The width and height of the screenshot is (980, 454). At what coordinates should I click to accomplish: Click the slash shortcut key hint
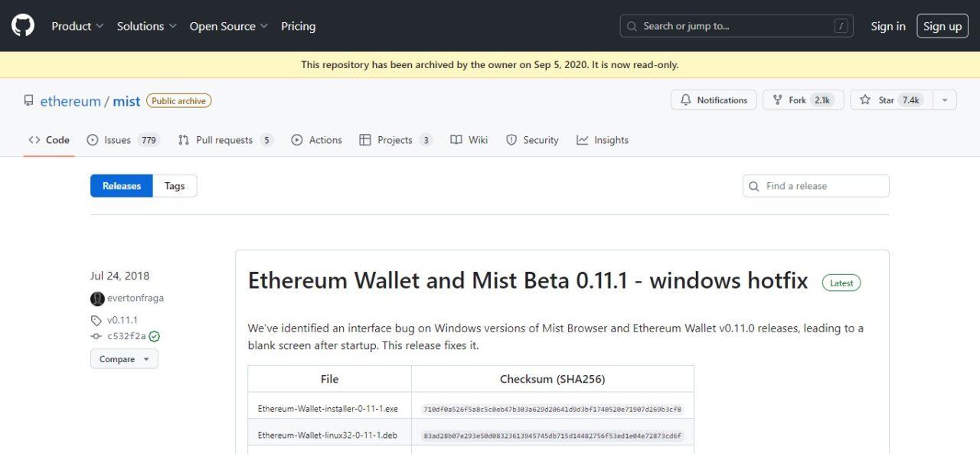tap(841, 26)
